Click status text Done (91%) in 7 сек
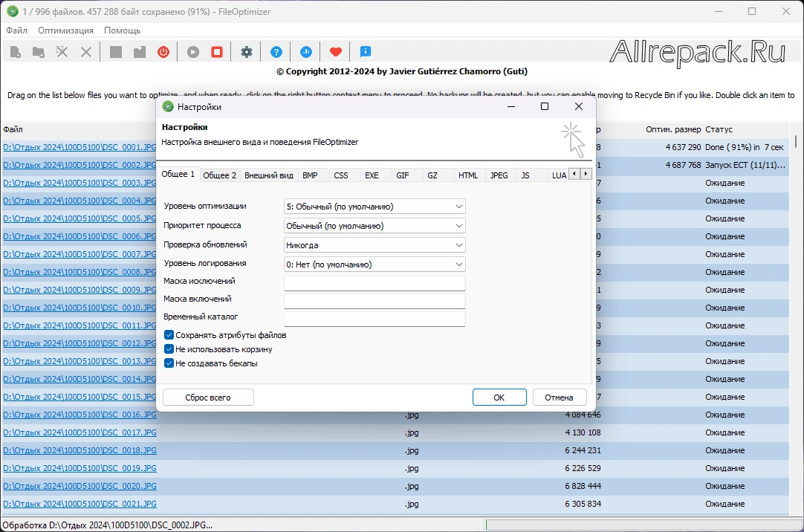The image size is (804, 532). point(744,147)
